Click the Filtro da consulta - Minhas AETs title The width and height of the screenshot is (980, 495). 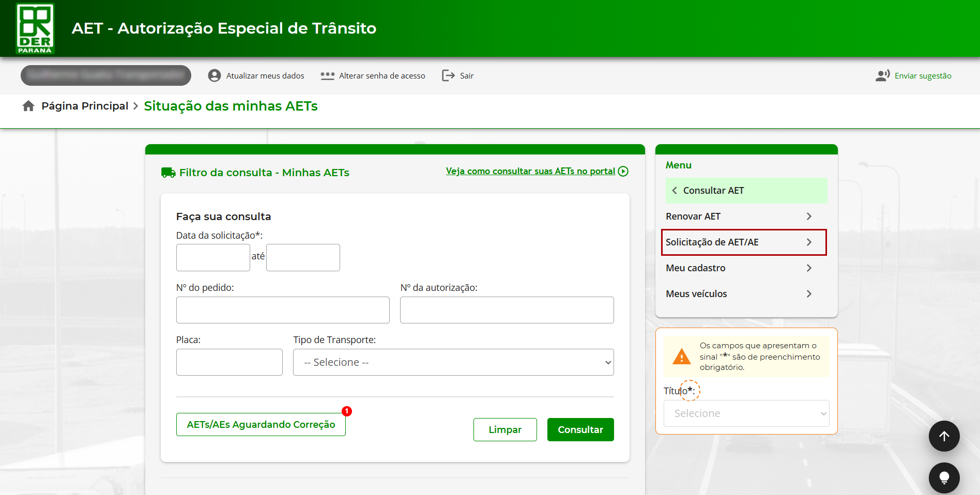pyautogui.click(x=264, y=173)
